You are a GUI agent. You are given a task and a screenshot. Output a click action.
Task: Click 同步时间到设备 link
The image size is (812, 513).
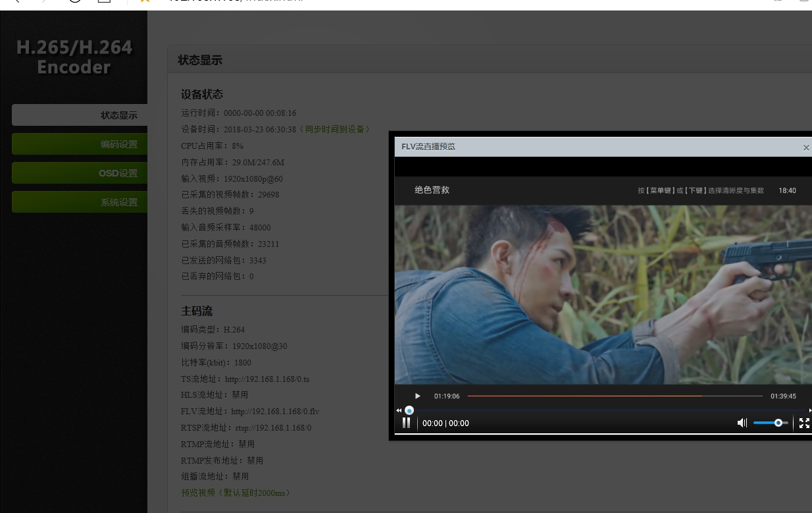(334, 129)
